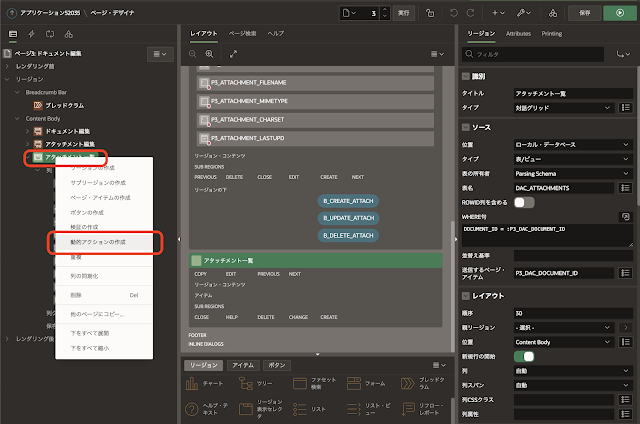This screenshot has width=640, height=424.
Task: Open the utilities wrench menu
Action: (x=523, y=13)
